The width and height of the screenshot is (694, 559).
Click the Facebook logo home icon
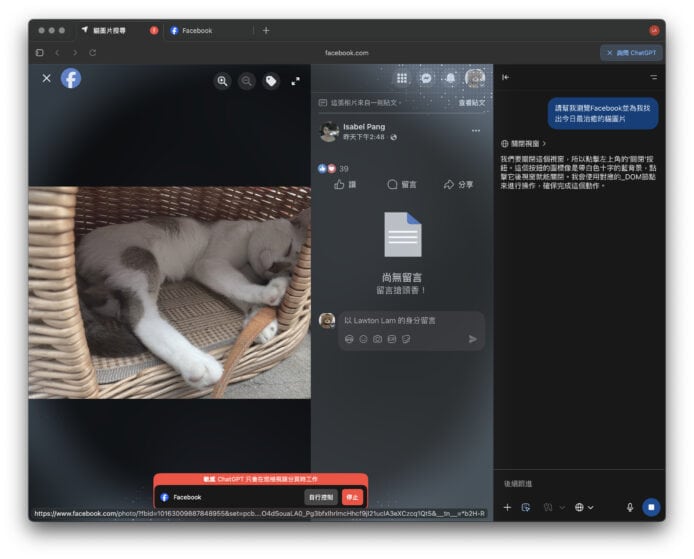[x=71, y=78]
